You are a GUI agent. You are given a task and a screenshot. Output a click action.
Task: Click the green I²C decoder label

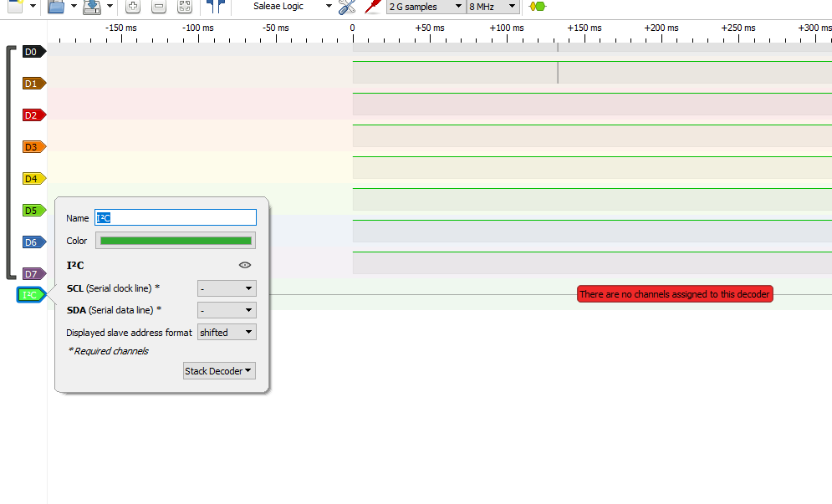(31, 295)
